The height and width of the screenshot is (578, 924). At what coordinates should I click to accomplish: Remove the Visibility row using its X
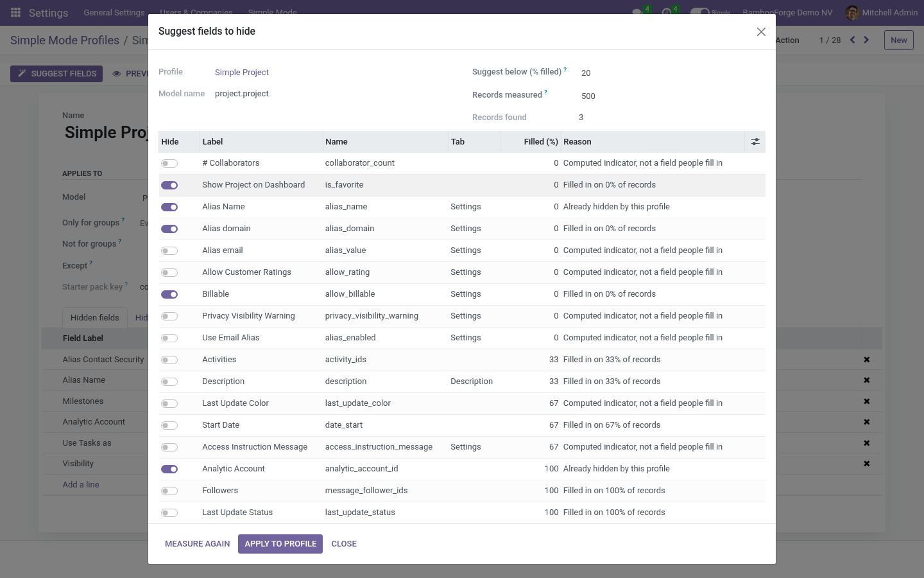tap(866, 464)
